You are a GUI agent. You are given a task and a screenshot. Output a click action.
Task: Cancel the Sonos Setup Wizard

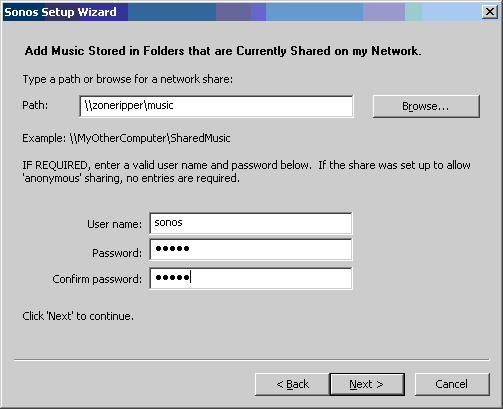pyautogui.click(x=452, y=384)
